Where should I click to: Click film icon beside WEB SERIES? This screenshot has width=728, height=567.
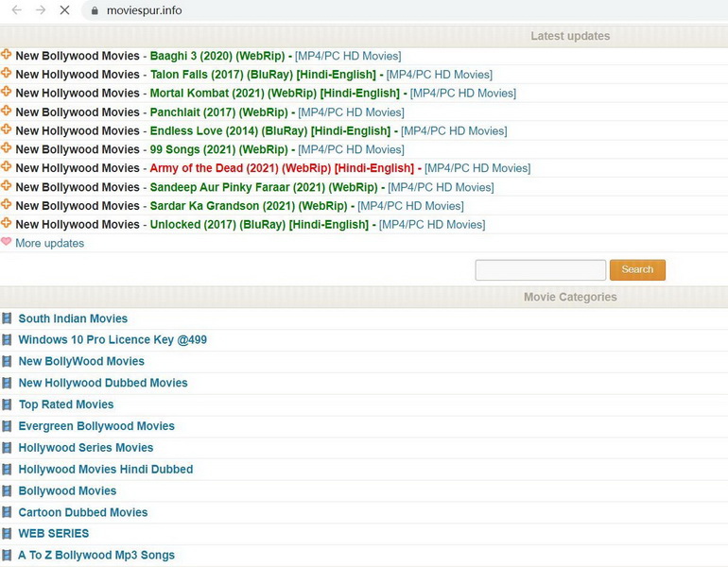coord(8,534)
